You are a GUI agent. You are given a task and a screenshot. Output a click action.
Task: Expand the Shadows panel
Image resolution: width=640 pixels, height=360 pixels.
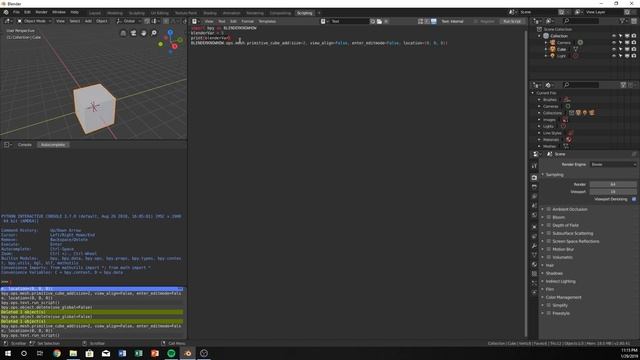(x=554, y=273)
